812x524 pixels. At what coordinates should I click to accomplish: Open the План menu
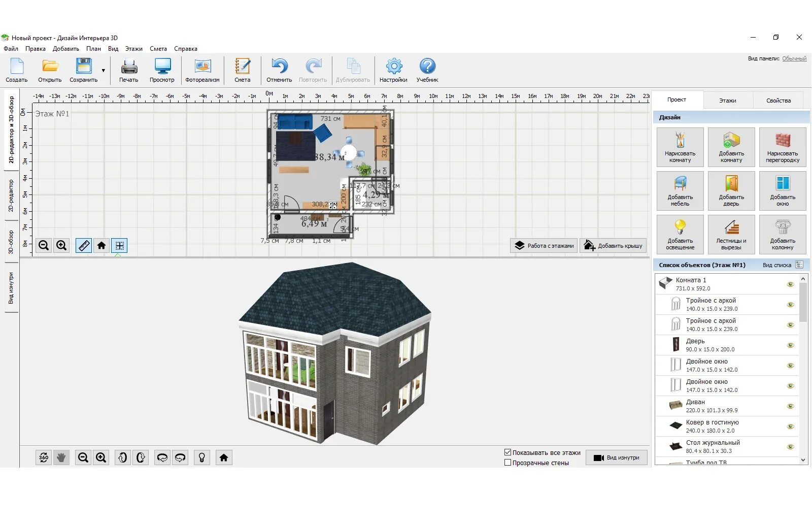click(x=93, y=49)
